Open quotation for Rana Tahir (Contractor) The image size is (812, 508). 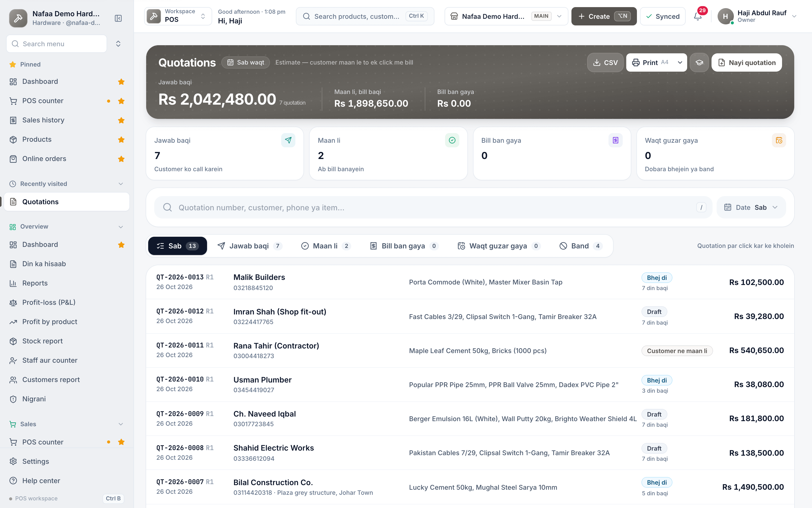(x=470, y=351)
